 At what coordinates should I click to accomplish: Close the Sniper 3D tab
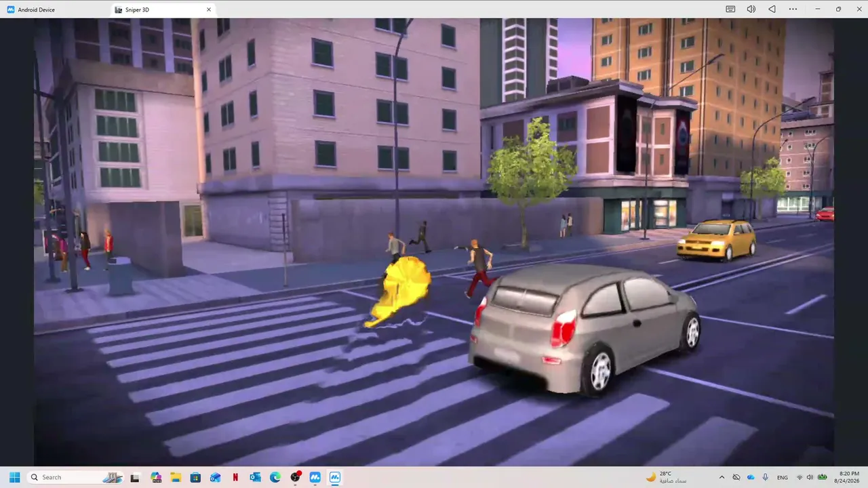[x=209, y=9]
